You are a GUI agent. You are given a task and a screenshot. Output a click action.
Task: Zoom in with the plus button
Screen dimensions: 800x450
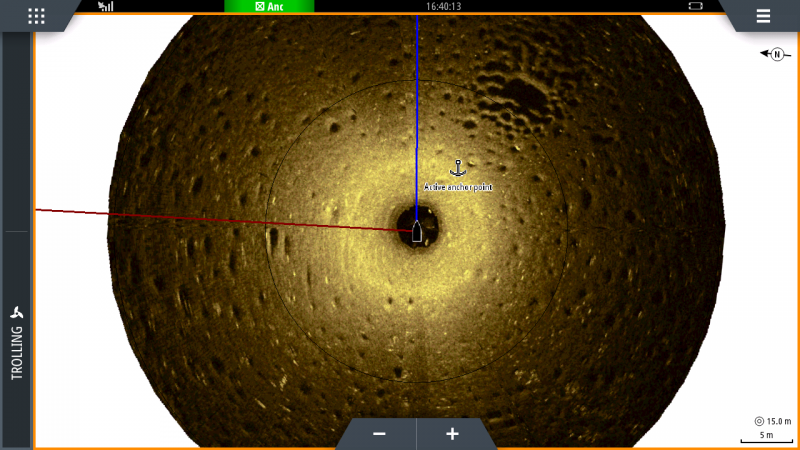452,434
